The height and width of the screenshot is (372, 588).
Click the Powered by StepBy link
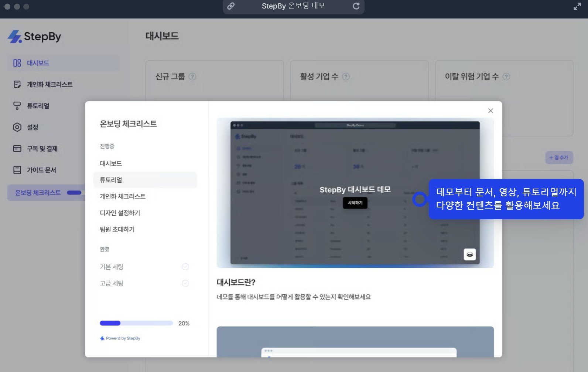[120, 338]
